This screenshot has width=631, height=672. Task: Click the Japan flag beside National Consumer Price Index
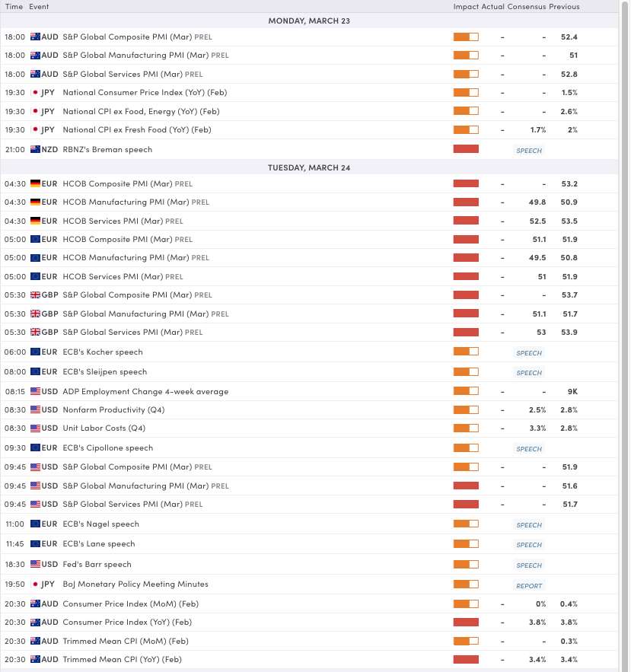tap(35, 93)
